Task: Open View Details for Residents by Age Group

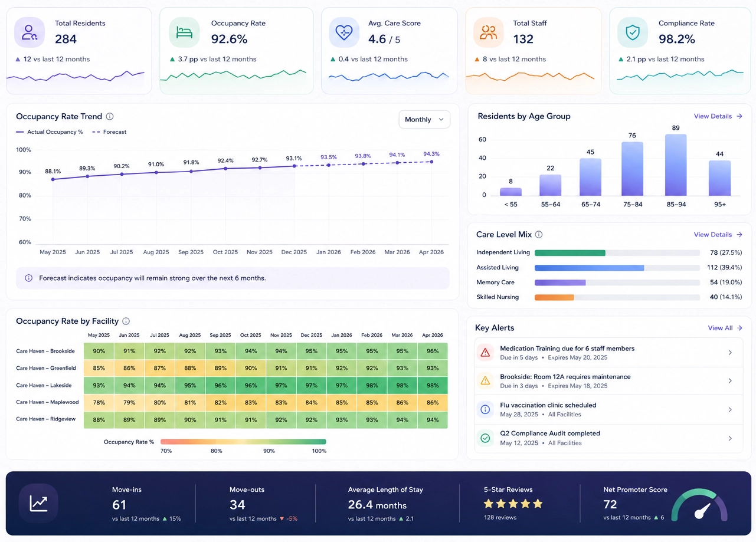Action: 718,116
